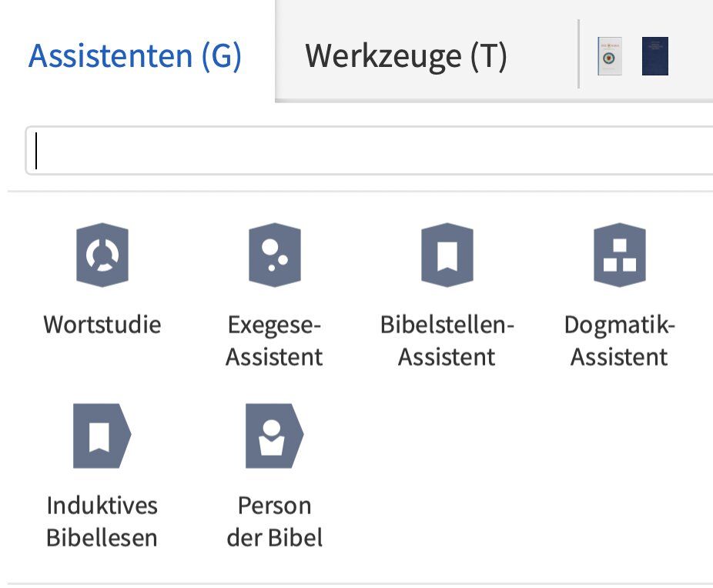The image size is (713, 588).
Task: Click the word 'Bibellesen' under Induktives
Action: (x=102, y=537)
